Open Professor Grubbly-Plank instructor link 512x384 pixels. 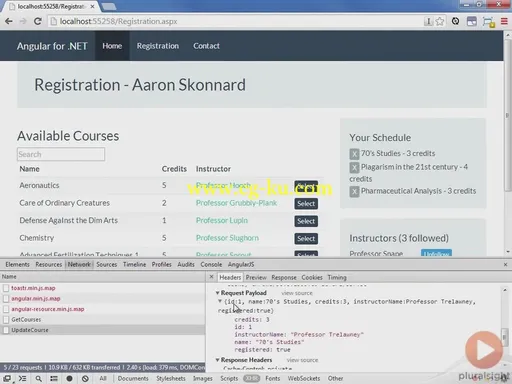point(236,203)
